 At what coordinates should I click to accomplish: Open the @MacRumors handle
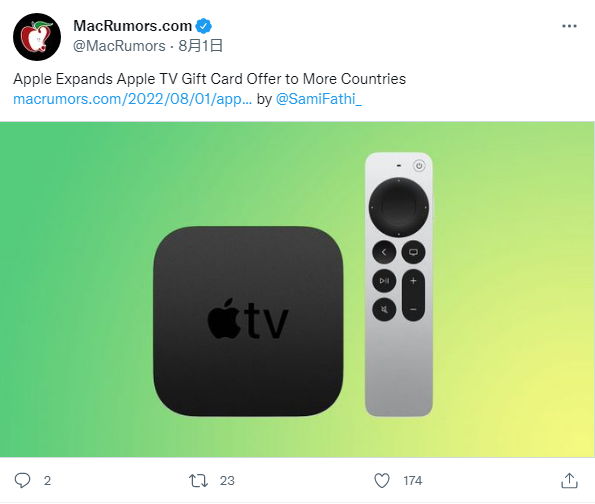119,46
